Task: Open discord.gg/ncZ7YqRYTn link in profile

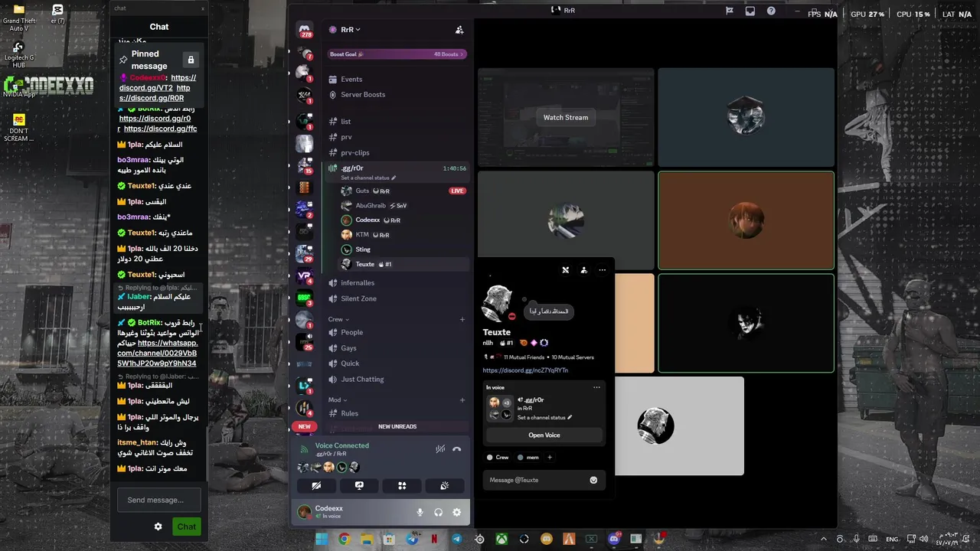Action: (x=525, y=370)
